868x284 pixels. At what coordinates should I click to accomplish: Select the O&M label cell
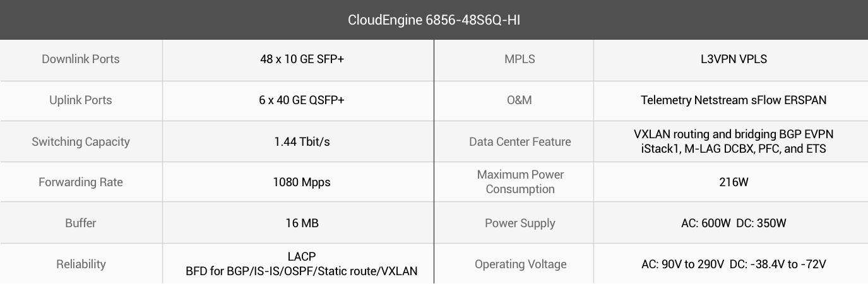520,101
